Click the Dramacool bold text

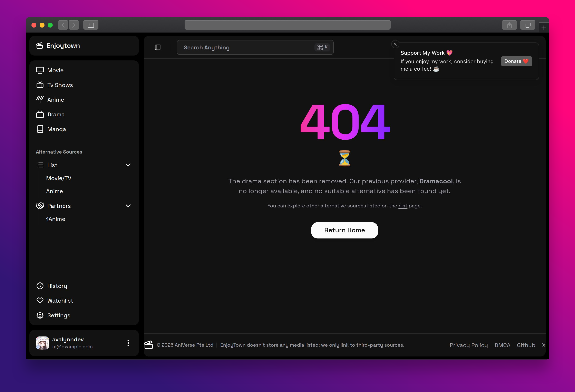(x=436, y=181)
